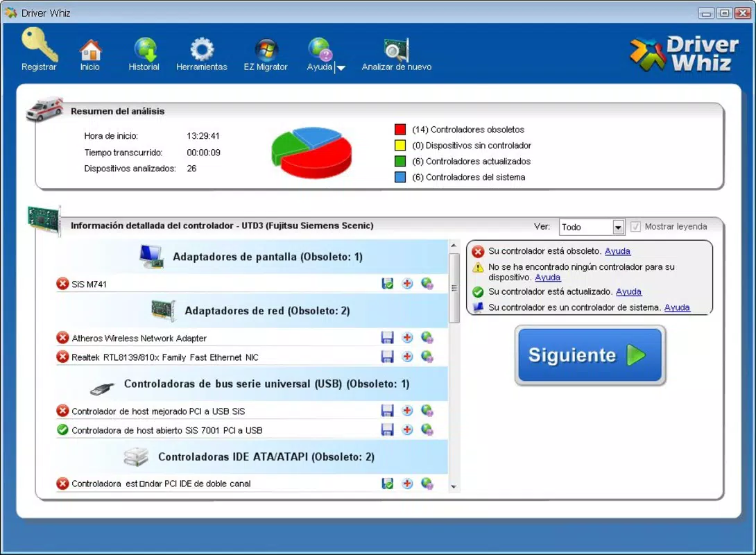756x555 pixels.
Task: Open the Ver filter dropdown showing Todo
Action: [x=592, y=227]
